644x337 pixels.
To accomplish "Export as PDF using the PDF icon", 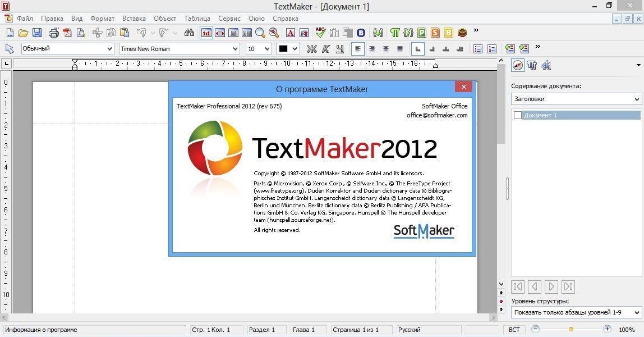I will click(67, 33).
